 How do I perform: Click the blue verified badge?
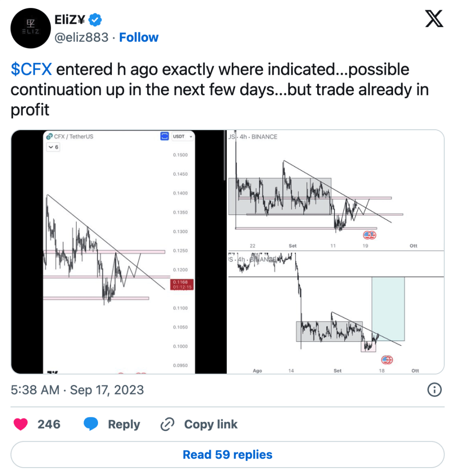tap(95, 20)
